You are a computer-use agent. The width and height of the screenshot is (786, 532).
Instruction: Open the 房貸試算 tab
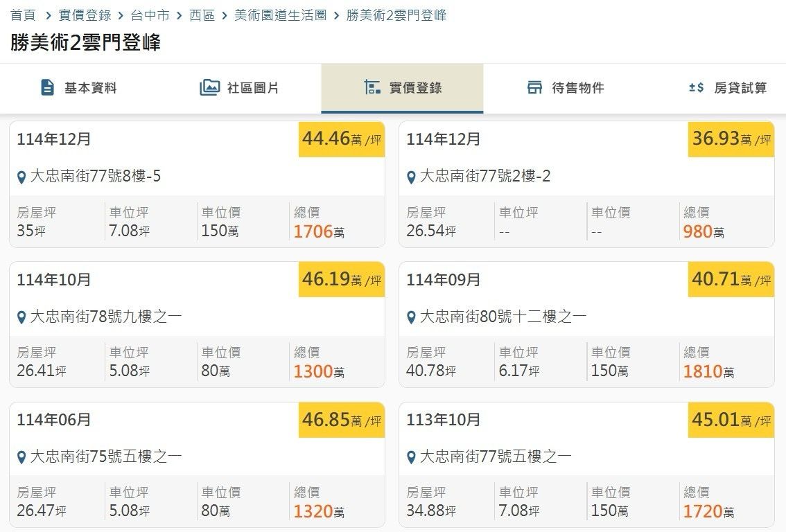point(728,88)
